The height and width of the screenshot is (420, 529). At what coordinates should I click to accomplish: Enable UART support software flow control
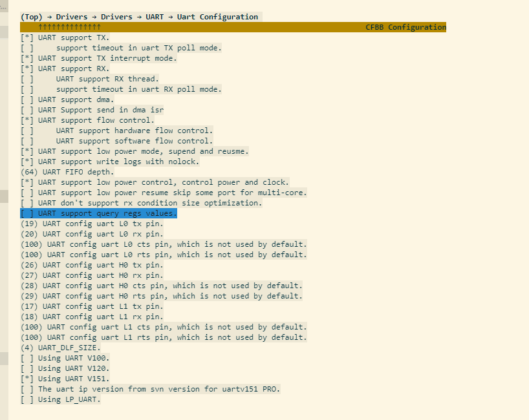pyautogui.click(x=27, y=141)
